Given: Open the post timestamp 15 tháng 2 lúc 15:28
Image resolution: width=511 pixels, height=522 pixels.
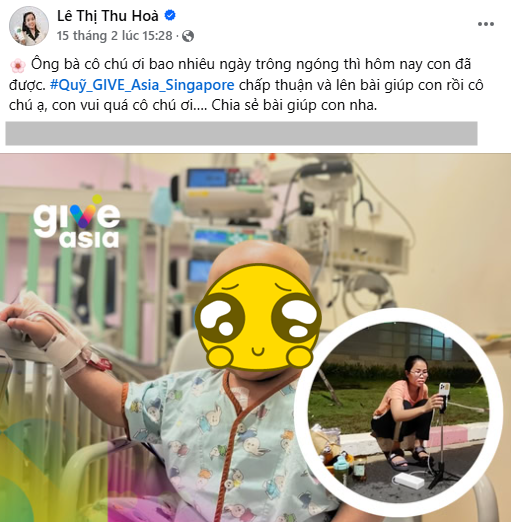Looking at the screenshot, I should click(115, 36).
